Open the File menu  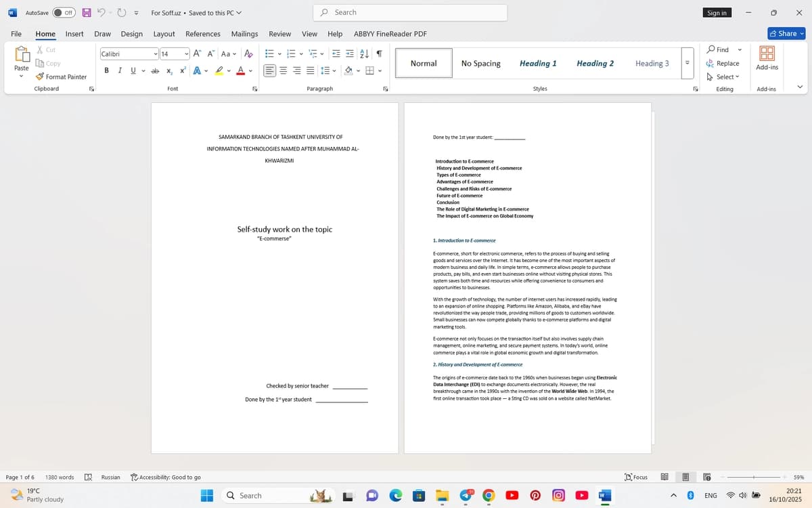(16, 34)
